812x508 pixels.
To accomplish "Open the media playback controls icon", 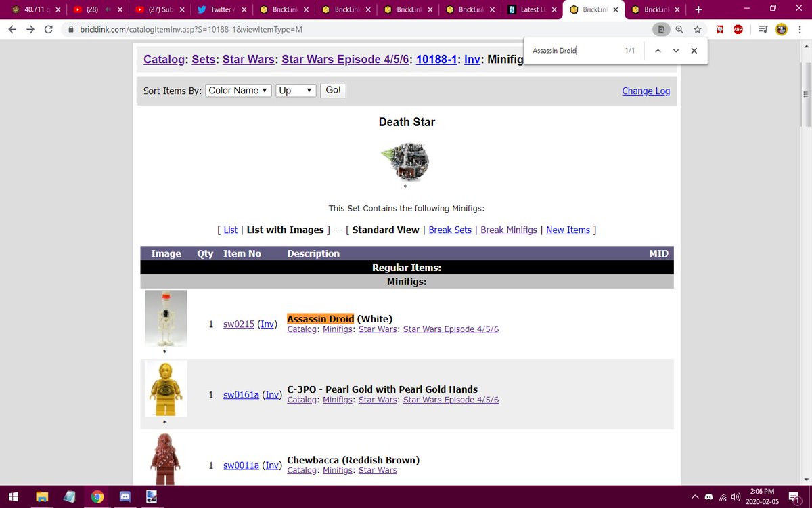I will [x=763, y=30].
